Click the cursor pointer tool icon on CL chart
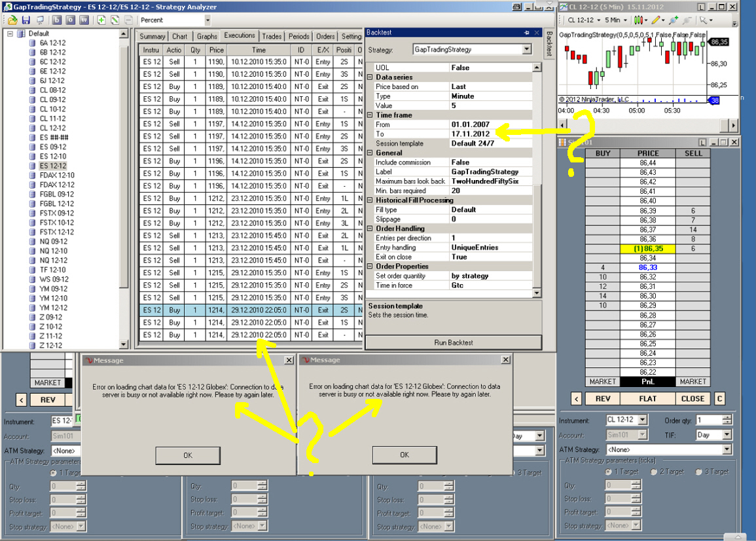 (704, 20)
